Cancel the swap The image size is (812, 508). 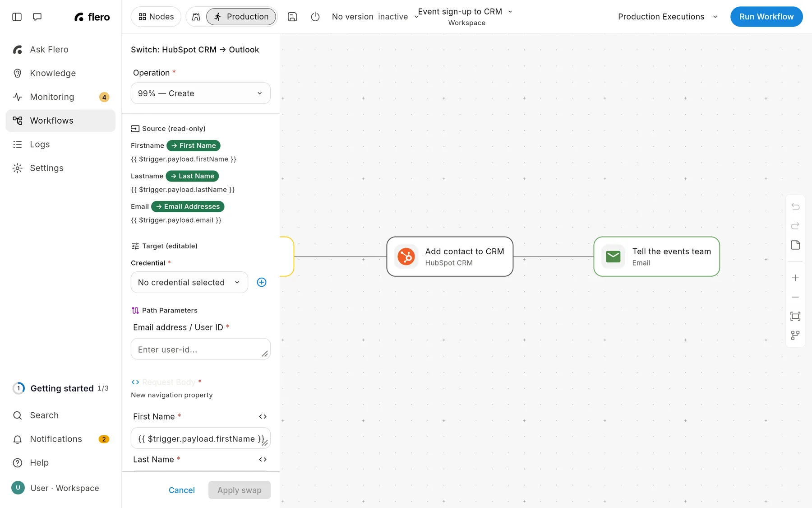pyautogui.click(x=182, y=490)
